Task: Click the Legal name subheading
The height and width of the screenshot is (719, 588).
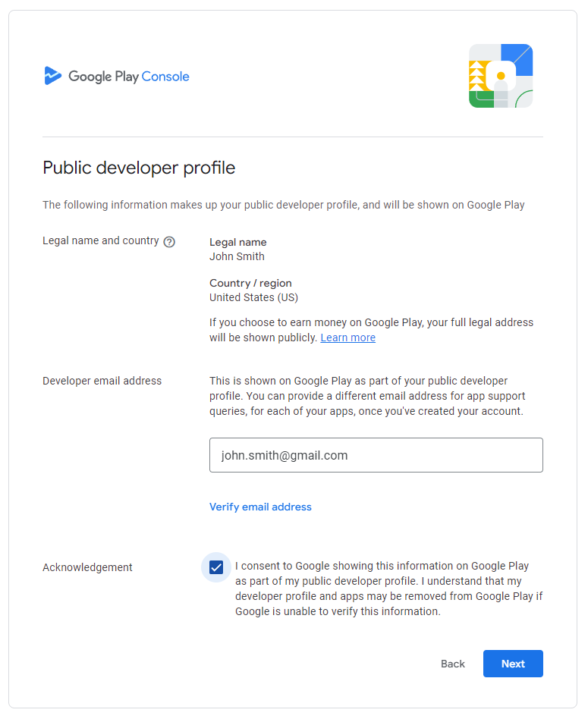Action: click(x=238, y=242)
